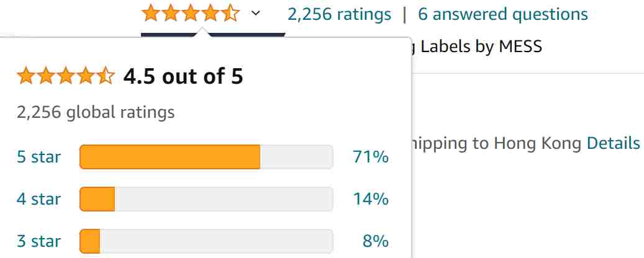
Task: Select the 4 star label
Action: (39, 199)
